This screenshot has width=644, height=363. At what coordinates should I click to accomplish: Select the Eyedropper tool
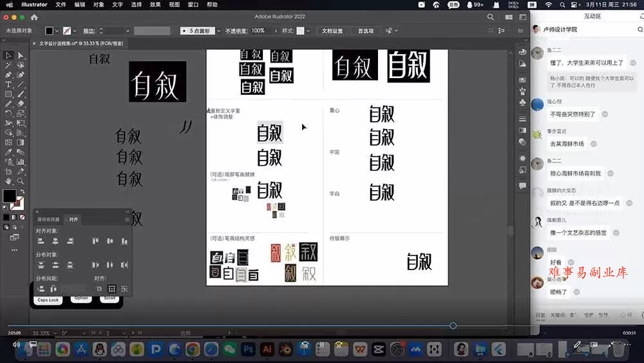(x=8, y=152)
